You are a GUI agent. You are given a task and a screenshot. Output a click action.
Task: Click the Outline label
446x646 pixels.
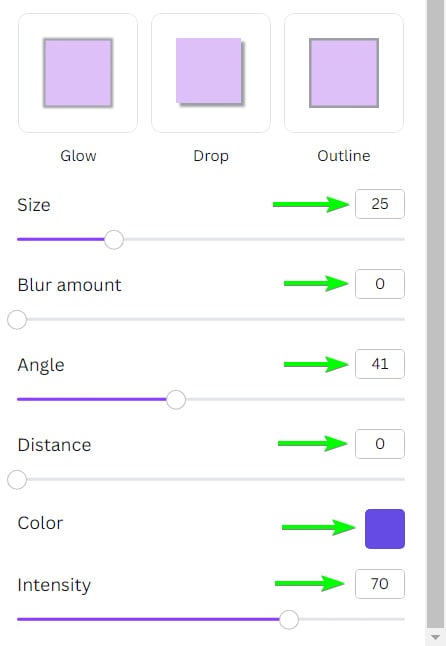point(344,156)
